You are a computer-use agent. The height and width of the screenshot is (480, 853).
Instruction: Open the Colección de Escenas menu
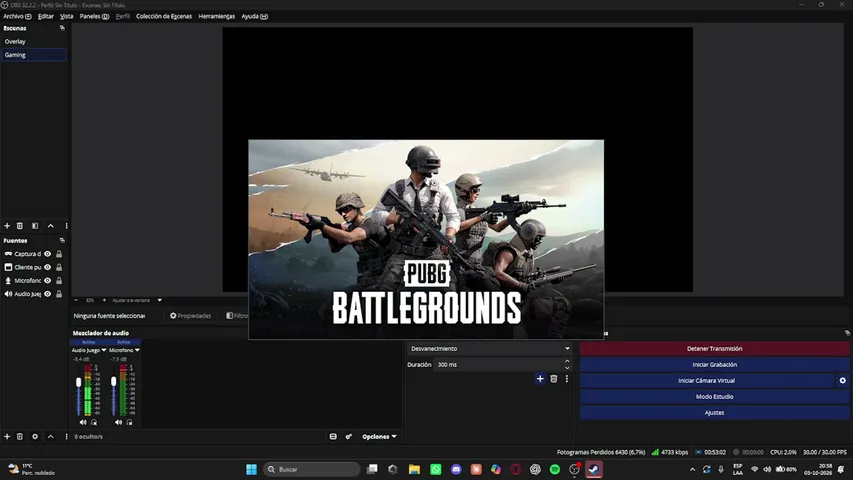164,16
